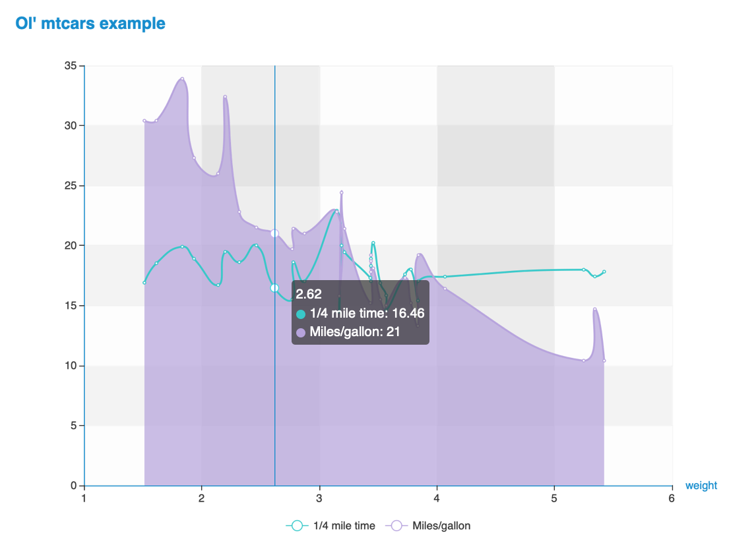This screenshot has height=551, width=756.
Task: Click the Miles/gallon spike point near 32.4
Action: pyautogui.click(x=225, y=97)
